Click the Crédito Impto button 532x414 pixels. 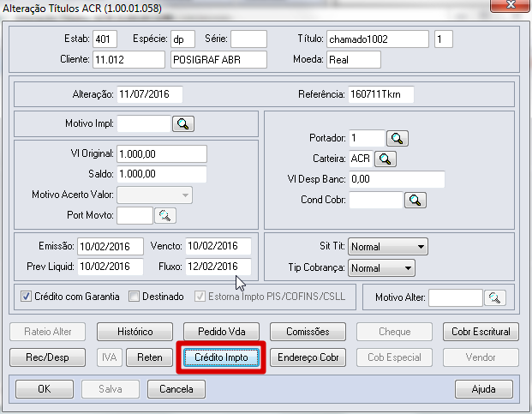point(221,357)
